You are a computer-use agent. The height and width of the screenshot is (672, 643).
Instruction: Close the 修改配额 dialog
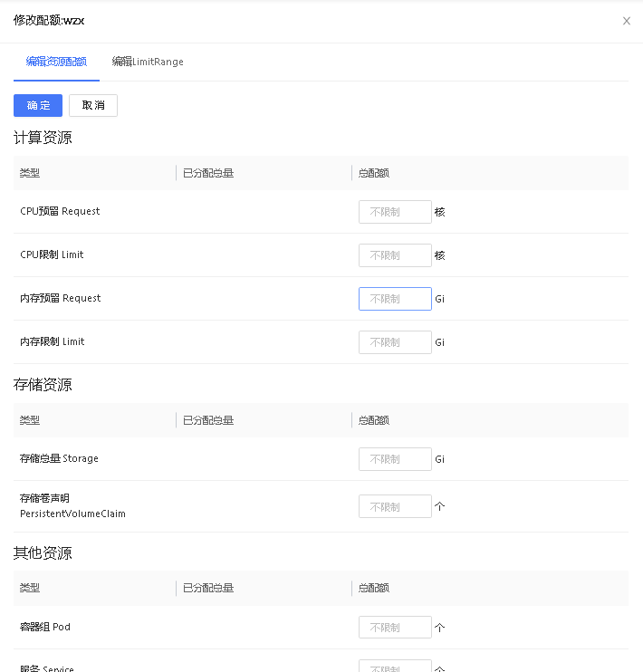click(626, 21)
